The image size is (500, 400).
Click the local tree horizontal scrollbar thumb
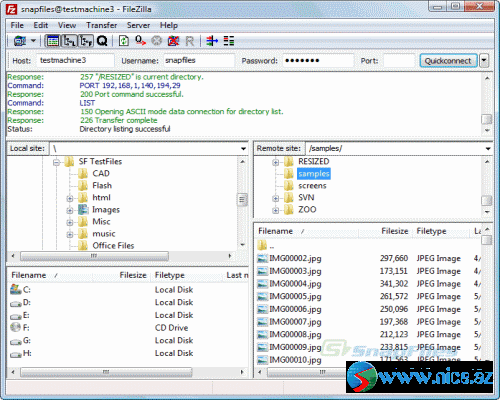click(94, 256)
